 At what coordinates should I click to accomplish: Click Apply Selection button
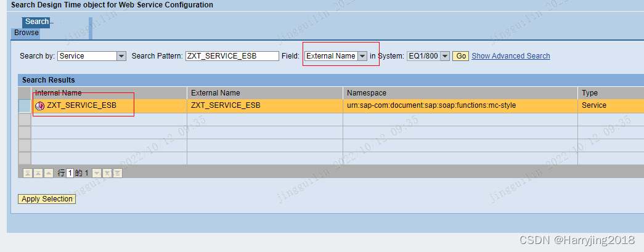[47, 199]
